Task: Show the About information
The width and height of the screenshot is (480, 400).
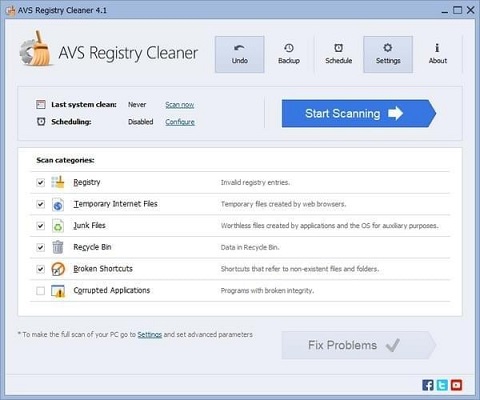Action: tap(437, 54)
